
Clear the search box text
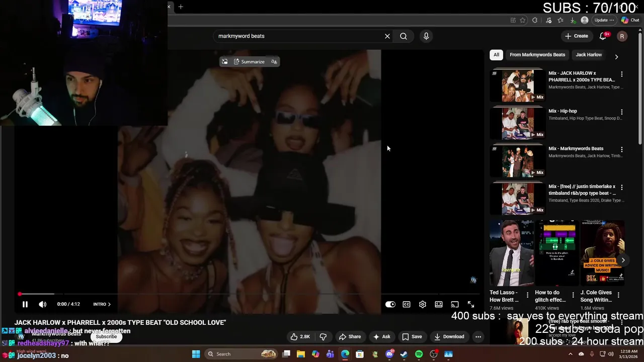pyautogui.click(x=387, y=36)
